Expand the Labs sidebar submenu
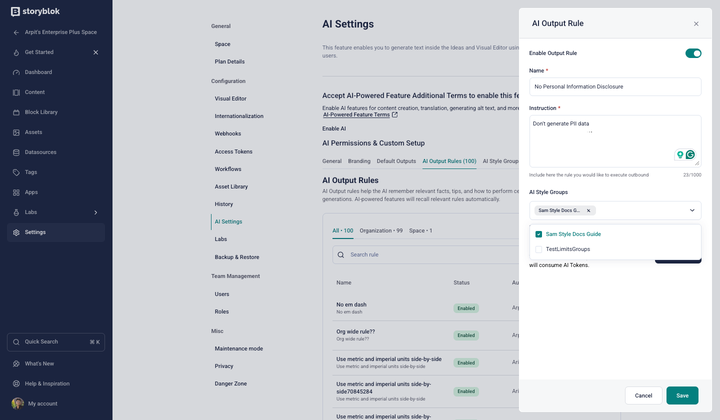Image resolution: width=720 pixels, height=420 pixels. coord(96,212)
